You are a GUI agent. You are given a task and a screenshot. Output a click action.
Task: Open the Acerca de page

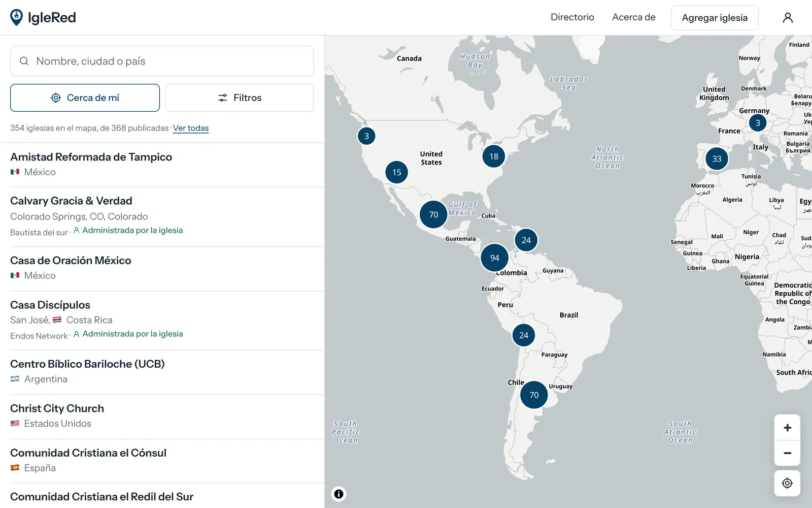point(634,17)
